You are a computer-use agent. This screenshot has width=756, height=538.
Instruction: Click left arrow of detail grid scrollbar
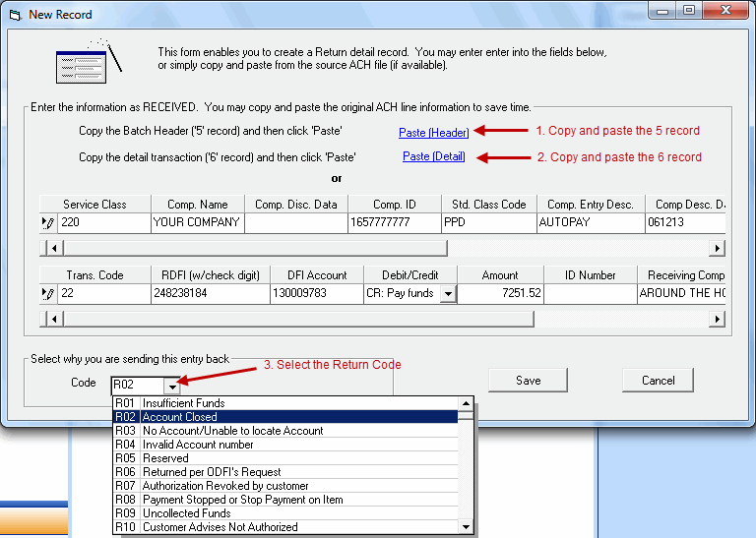(54, 319)
